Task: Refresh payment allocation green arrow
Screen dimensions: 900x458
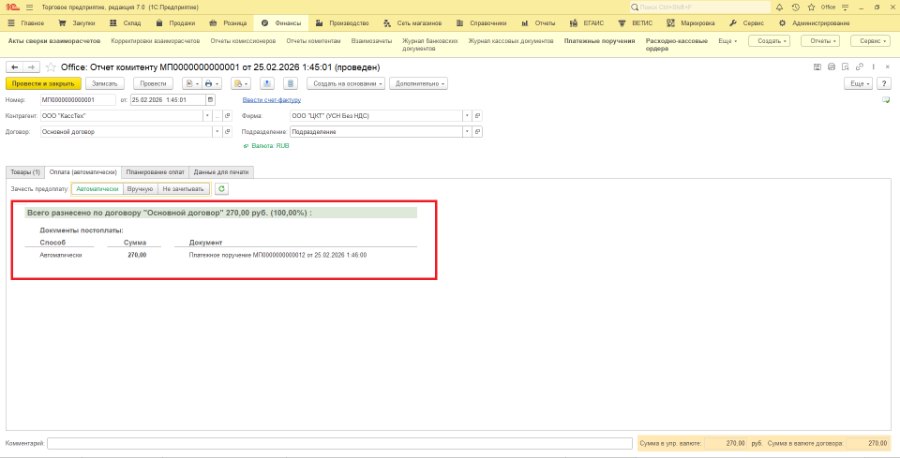Action: click(x=222, y=189)
